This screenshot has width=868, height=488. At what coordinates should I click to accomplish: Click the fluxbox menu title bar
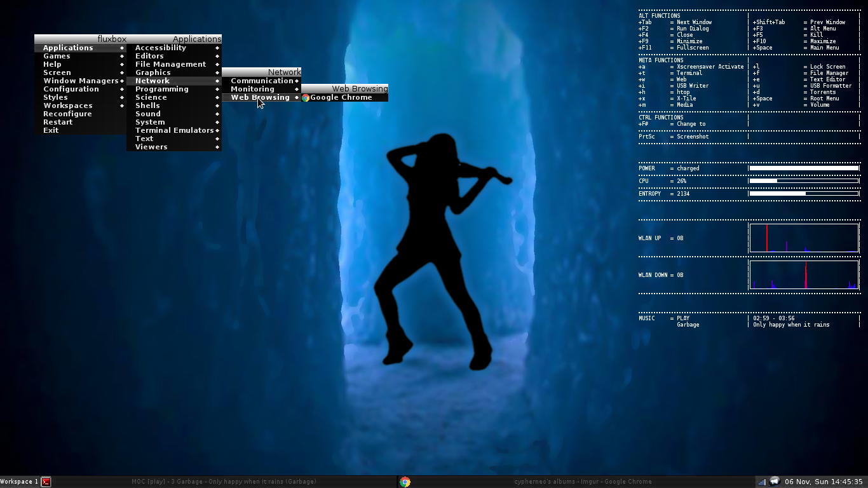pos(80,39)
